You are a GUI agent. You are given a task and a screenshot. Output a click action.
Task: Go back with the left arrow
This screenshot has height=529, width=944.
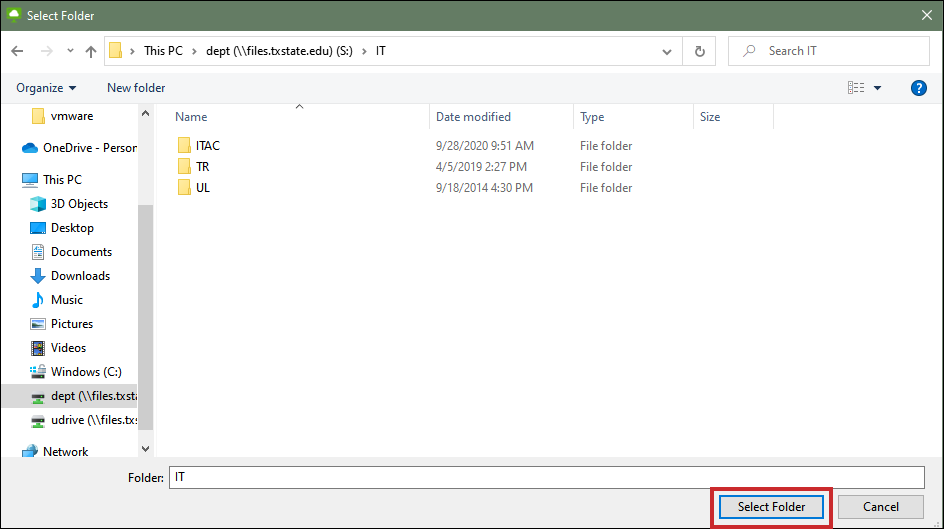17,51
